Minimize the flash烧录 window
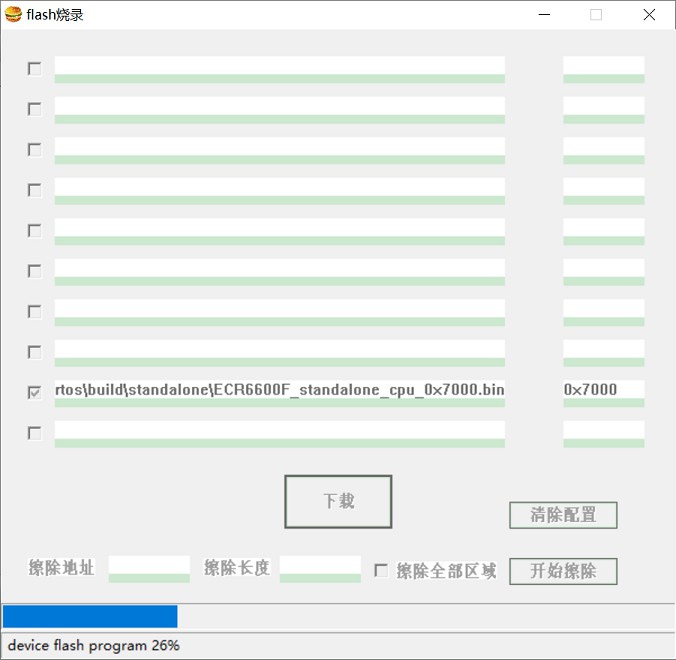The height and width of the screenshot is (660, 676). pyautogui.click(x=545, y=14)
